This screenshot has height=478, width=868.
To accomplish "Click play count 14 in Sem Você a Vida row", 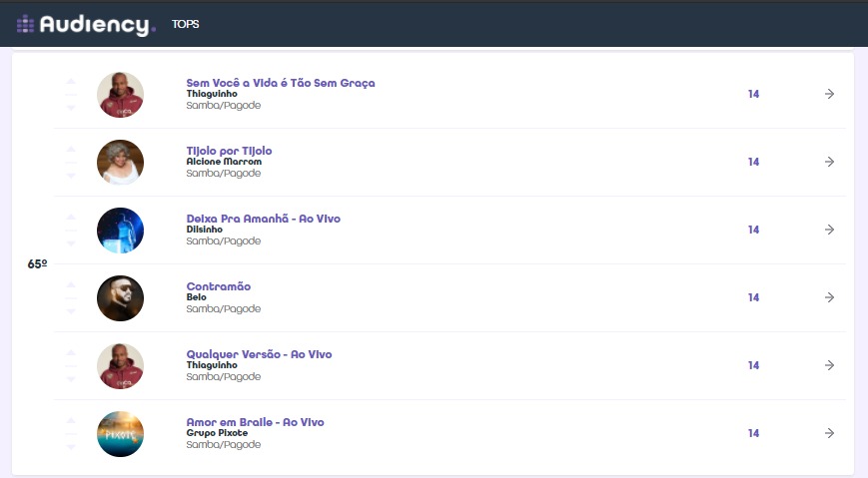I will pos(753,94).
